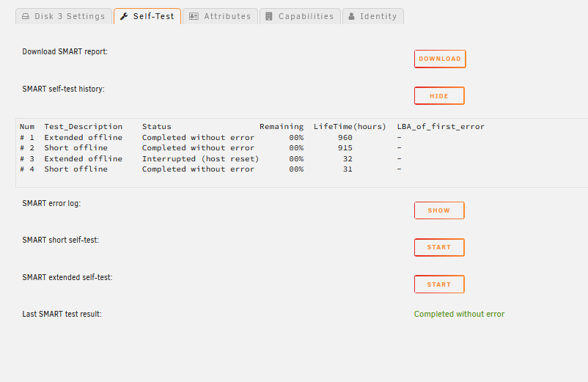Open the Attributes tab

pos(221,16)
